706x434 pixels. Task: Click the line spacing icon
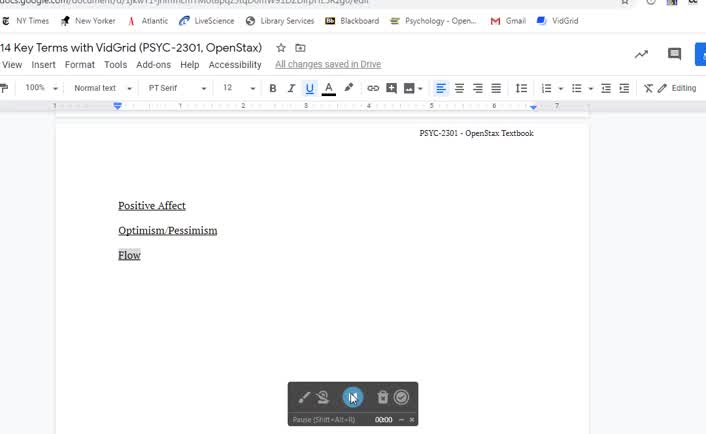point(521,88)
